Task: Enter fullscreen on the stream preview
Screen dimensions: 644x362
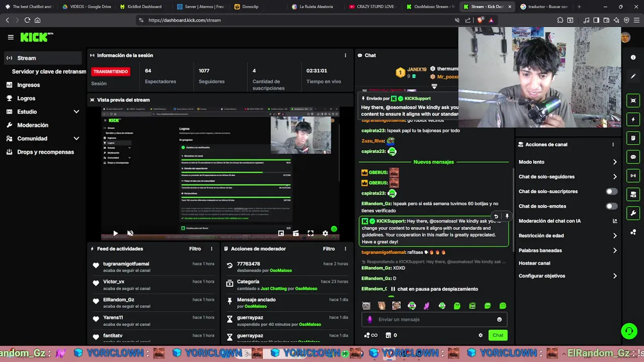Action: click(x=310, y=233)
